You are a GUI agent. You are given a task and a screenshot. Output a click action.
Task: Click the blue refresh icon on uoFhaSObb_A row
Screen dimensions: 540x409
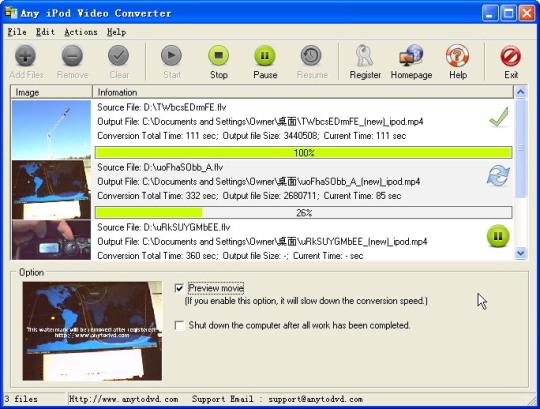point(498,176)
